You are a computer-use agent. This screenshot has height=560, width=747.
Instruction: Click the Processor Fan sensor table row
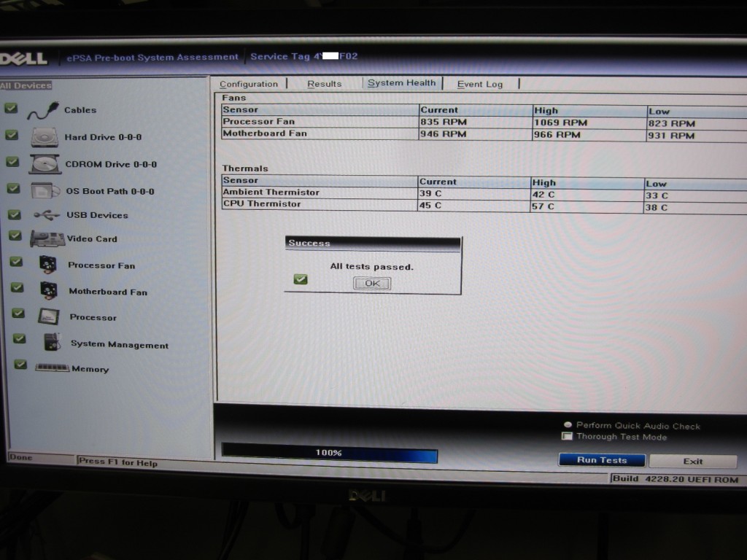[x=484, y=122]
